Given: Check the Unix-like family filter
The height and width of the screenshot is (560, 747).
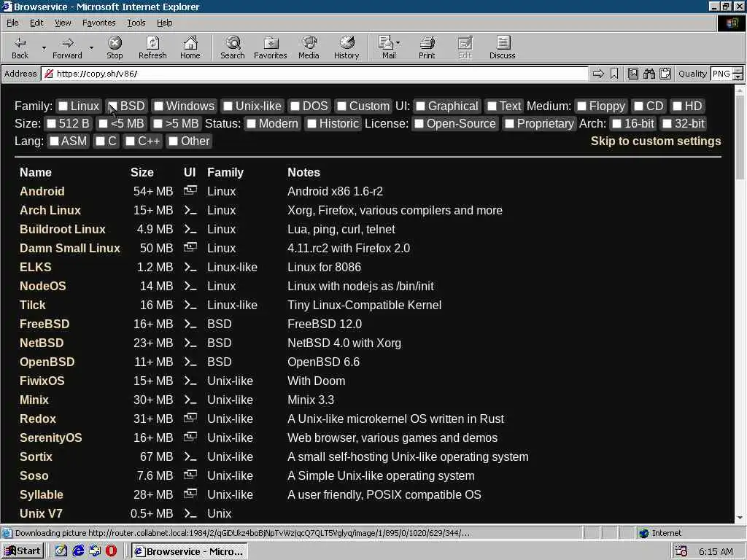Looking at the screenshot, I should (x=228, y=106).
